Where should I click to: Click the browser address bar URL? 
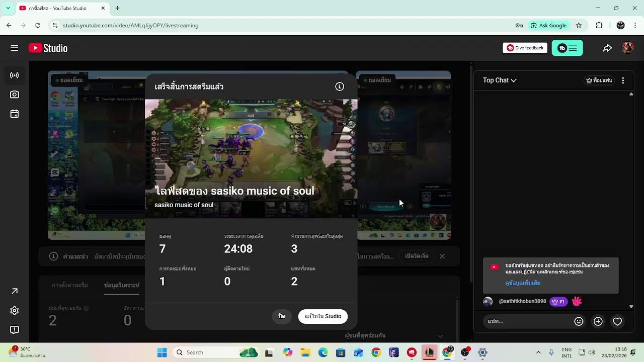tap(131, 25)
